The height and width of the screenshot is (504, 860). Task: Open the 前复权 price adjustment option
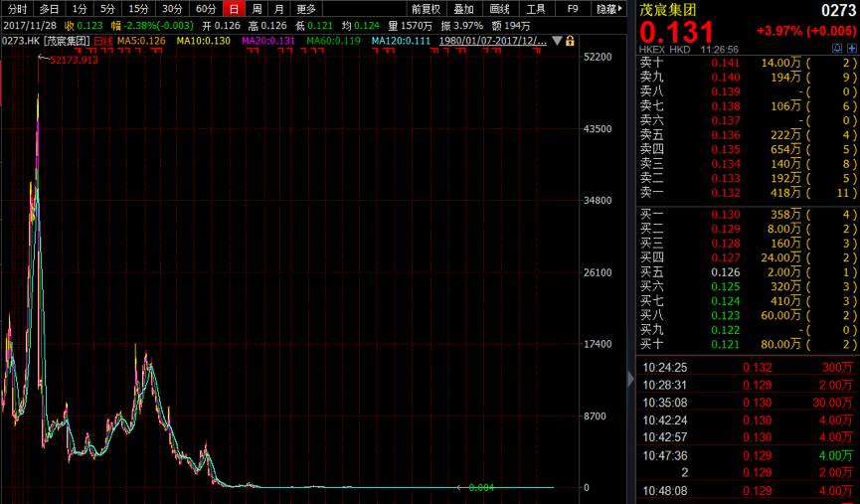coord(427,9)
